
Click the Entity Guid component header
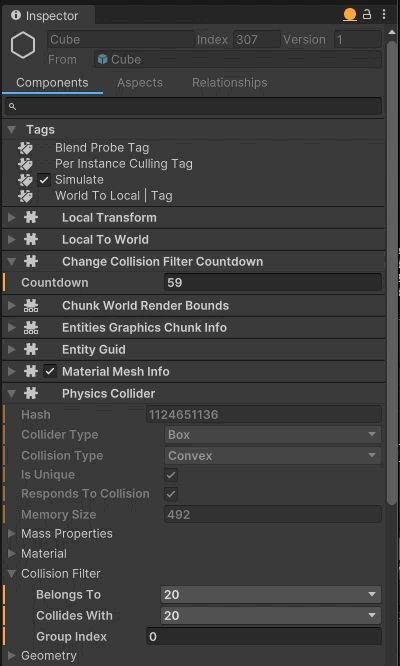(194, 350)
